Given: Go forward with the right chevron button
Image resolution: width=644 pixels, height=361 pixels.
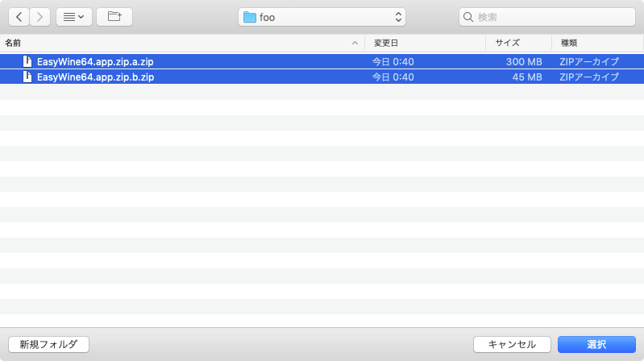Looking at the screenshot, I should click(39, 17).
